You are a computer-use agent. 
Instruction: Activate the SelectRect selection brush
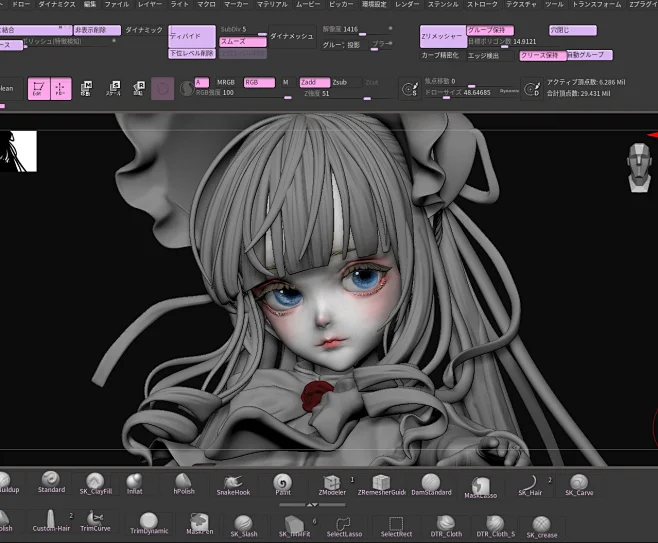click(396, 525)
